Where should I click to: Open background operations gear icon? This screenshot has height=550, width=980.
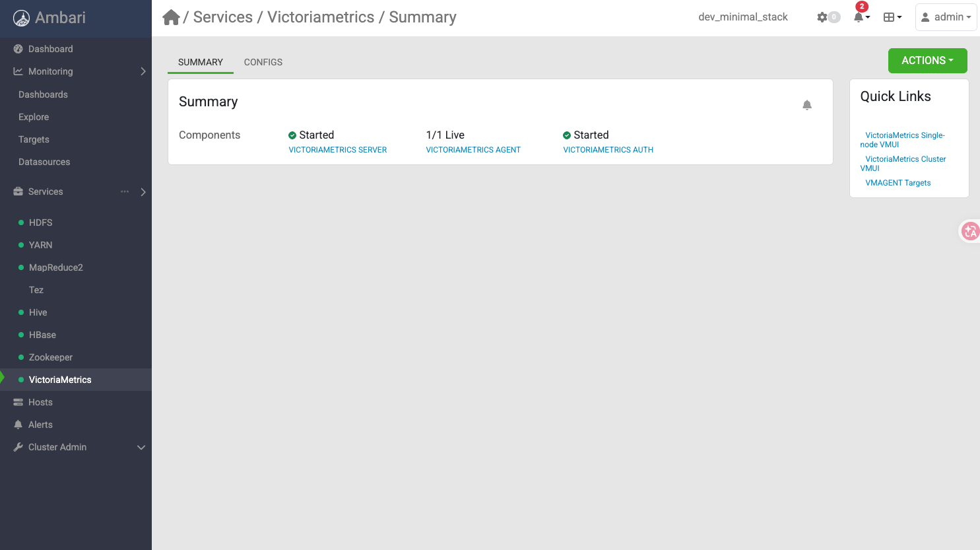coord(822,17)
